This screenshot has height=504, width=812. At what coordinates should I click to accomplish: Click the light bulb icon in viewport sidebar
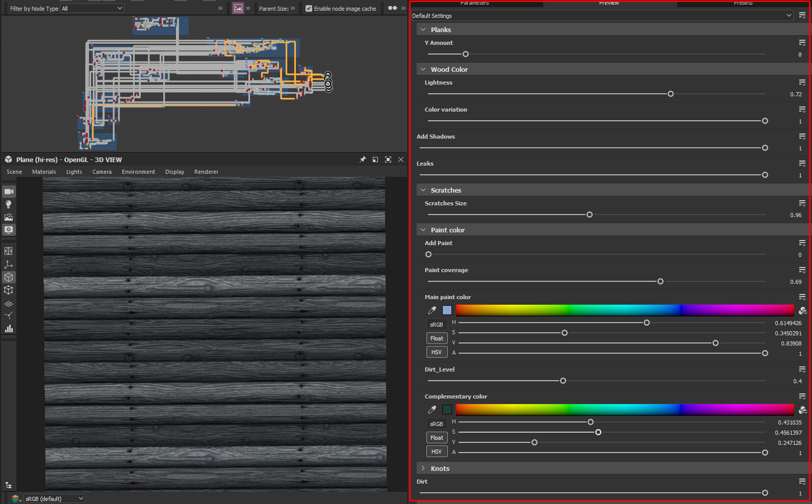(x=9, y=204)
